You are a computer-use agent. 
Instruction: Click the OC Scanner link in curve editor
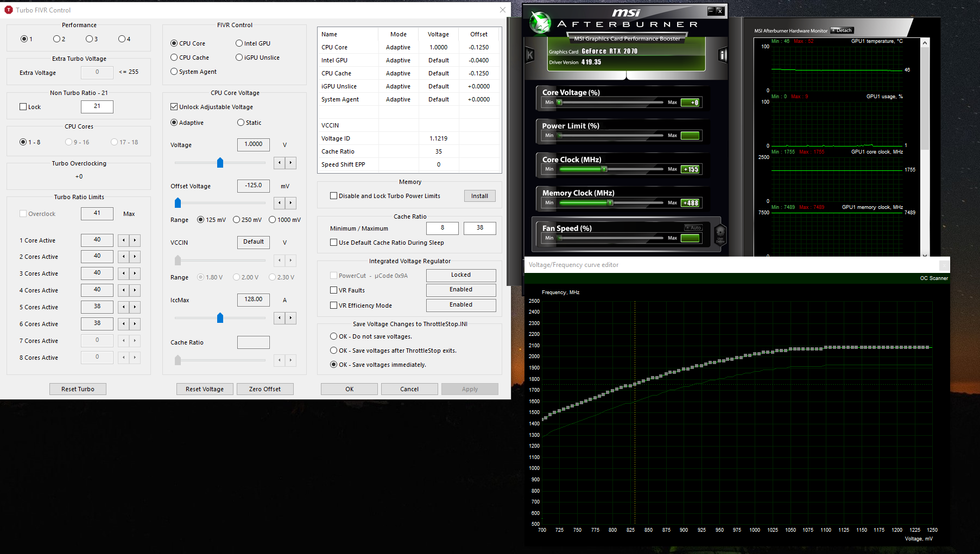pyautogui.click(x=934, y=278)
